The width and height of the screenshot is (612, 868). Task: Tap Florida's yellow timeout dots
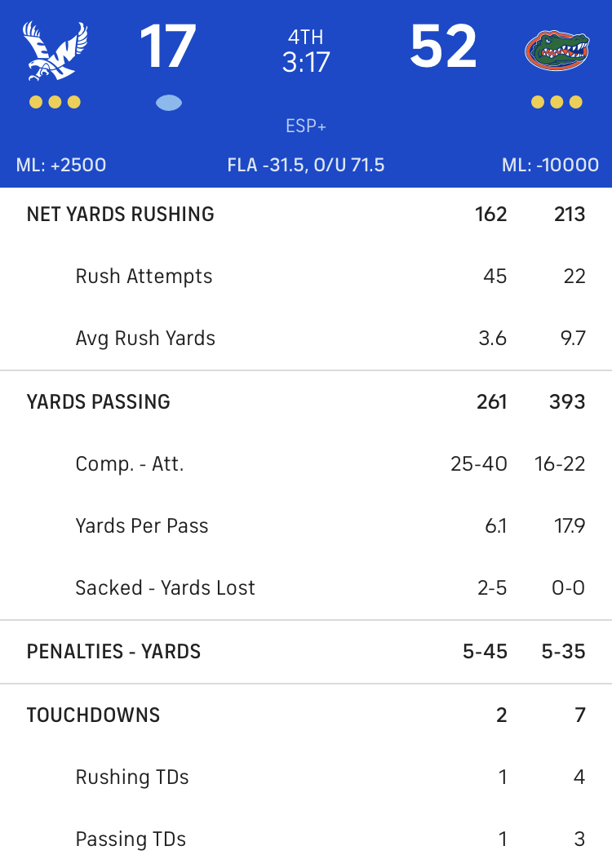coord(557,102)
